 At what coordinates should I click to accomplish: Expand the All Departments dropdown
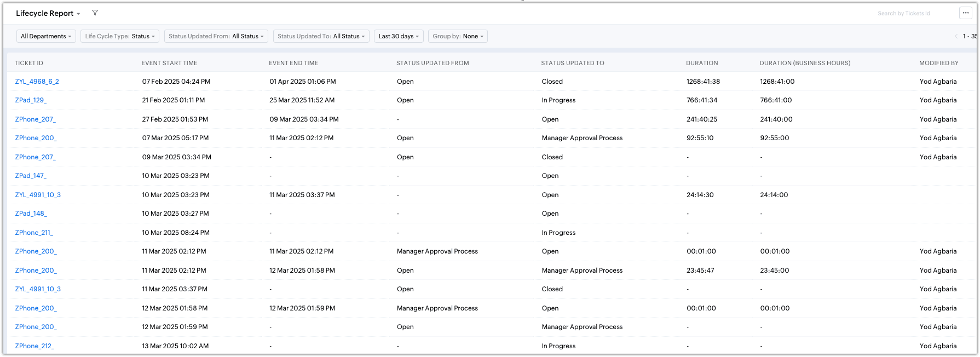[x=46, y=36]
